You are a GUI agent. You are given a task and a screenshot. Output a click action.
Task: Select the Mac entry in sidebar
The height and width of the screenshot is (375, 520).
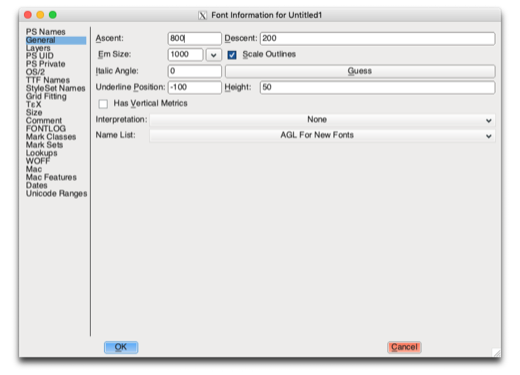(x=34, y=169)
